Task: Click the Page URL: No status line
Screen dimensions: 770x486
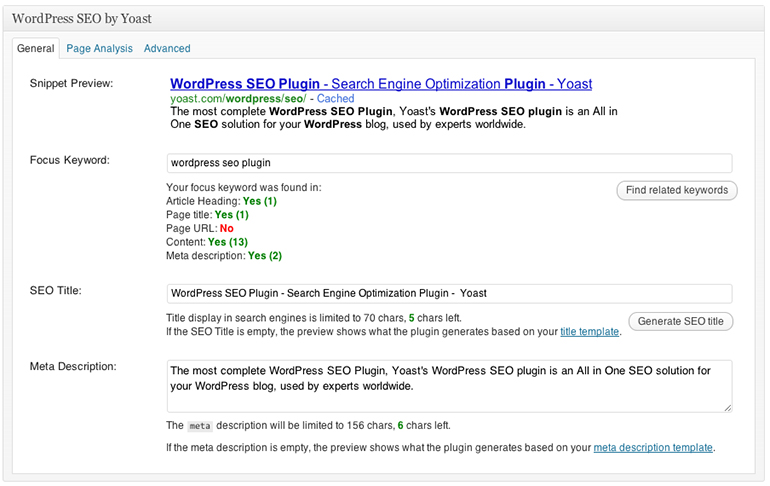Action: pos(200,228)
